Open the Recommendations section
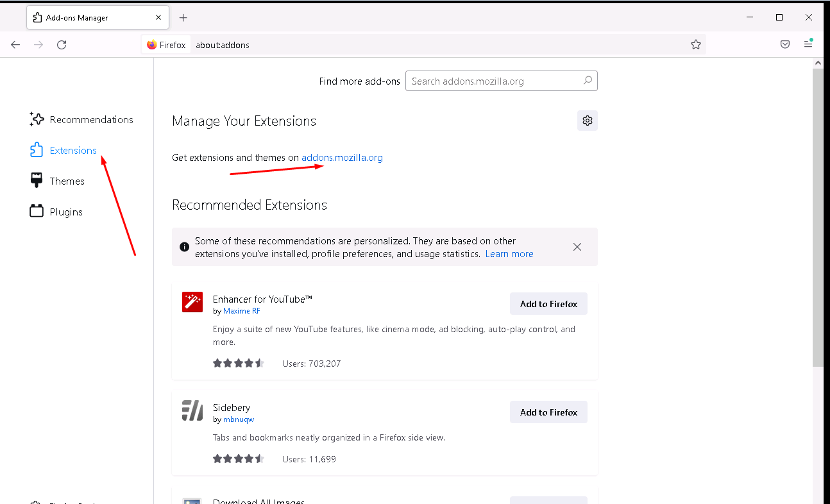830x504 pixels. coord(81,119)
